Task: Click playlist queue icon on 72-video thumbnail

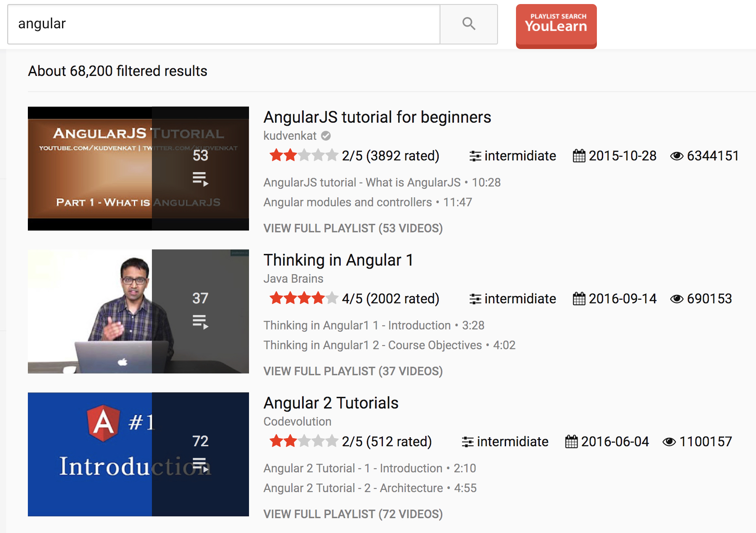Action: 200,466
